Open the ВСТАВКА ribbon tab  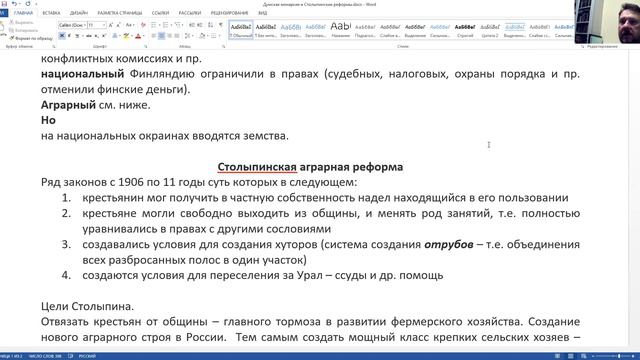[51, 13]
